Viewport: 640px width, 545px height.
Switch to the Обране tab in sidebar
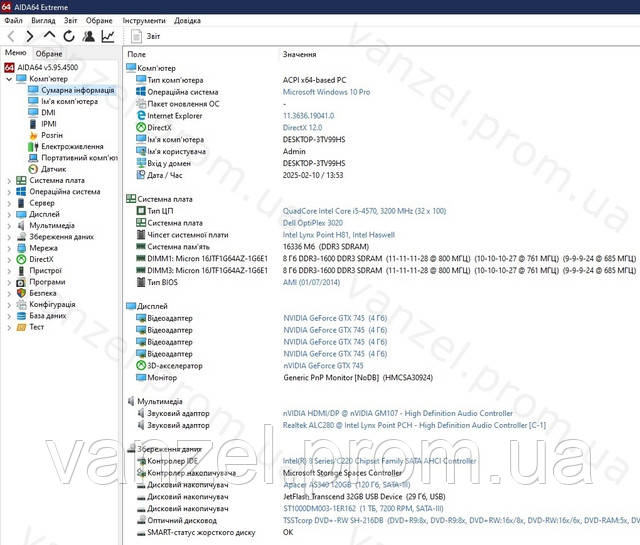point(48,54)
